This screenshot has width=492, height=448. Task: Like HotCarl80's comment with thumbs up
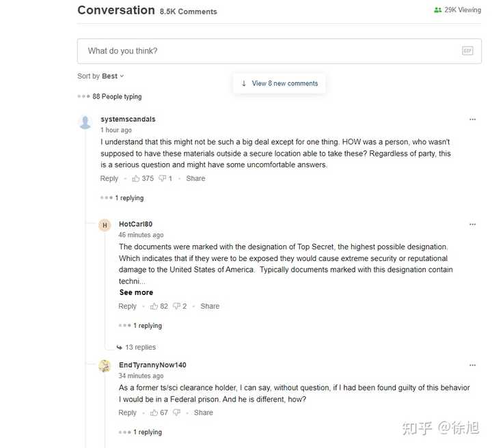pos(154,307)
